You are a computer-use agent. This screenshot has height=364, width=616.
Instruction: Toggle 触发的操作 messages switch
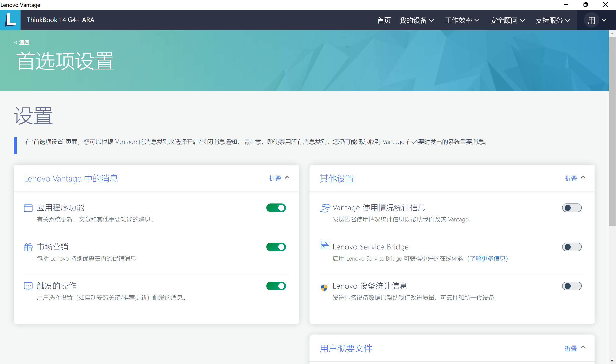(276, 286)
